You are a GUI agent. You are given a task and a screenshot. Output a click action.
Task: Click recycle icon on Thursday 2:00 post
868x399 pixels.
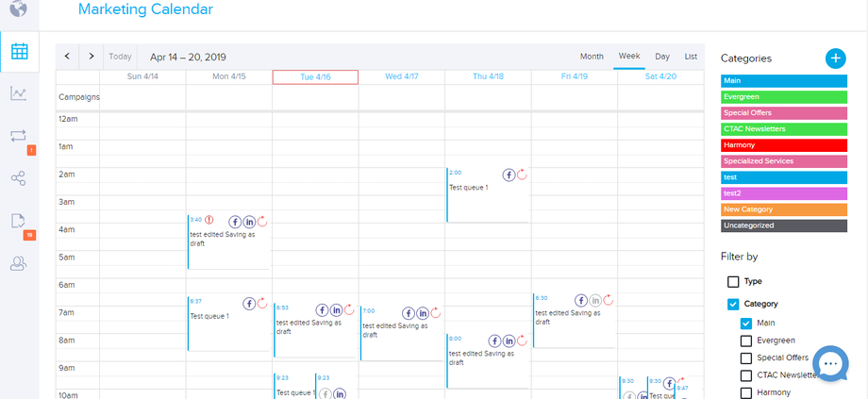coord(522,175)
